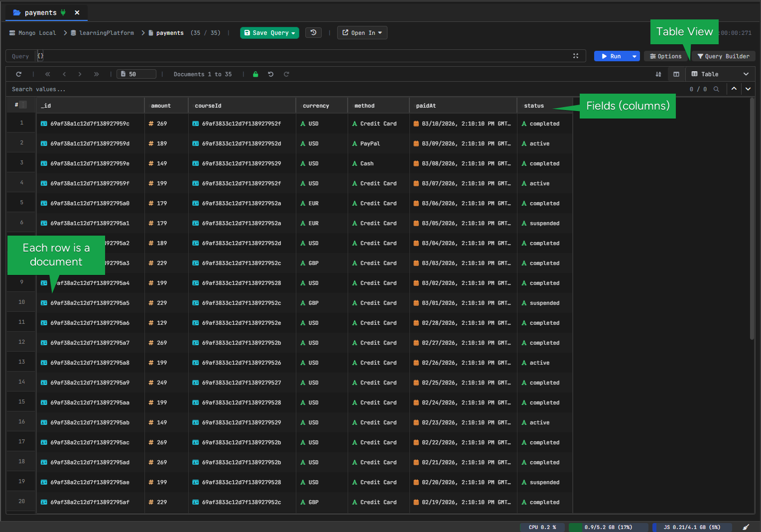761x532 pixels.
Task: Select EUR currency in row 5
Action: click(322, 203)
